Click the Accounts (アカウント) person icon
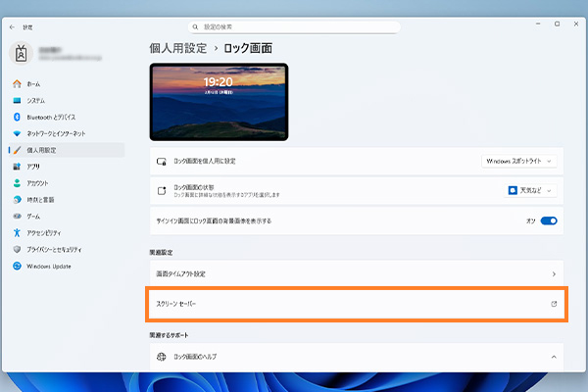Viewport: 588px width, 392px height. [17, 183]
